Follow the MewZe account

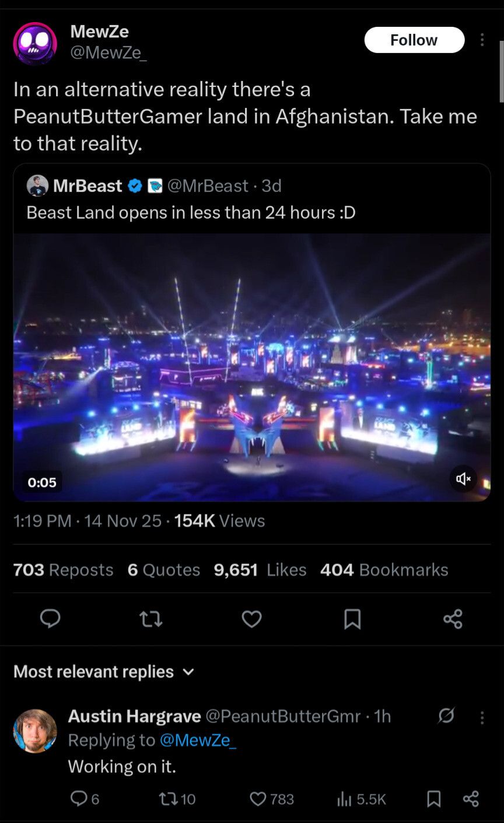click(414, 40)
